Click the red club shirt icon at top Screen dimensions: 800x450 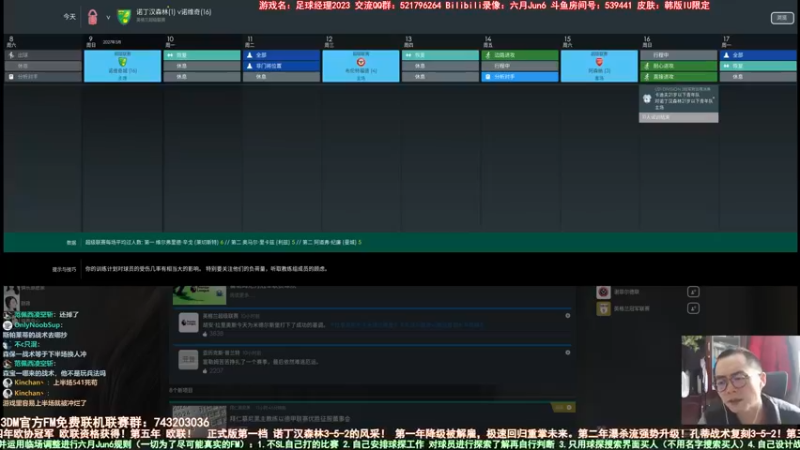point(92,17)
